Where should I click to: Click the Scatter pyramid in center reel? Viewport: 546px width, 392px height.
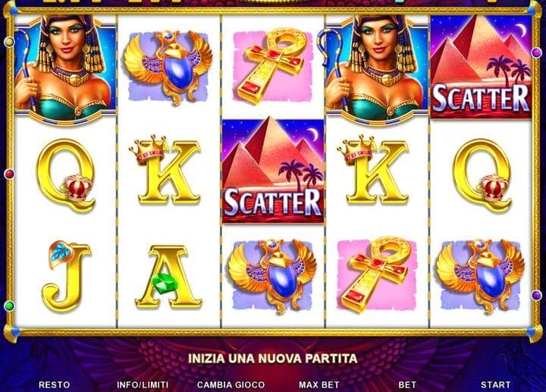click(x=273, y=171)
